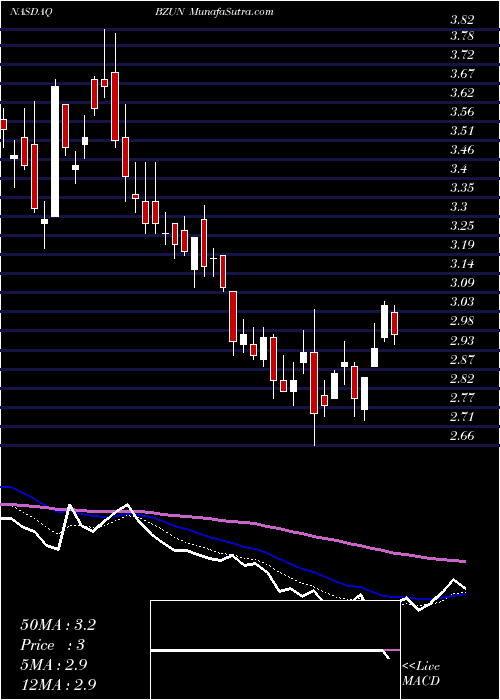Click the MunafaSutra.com text
This screenshot has width=500, height=700.
click(232, 12)
